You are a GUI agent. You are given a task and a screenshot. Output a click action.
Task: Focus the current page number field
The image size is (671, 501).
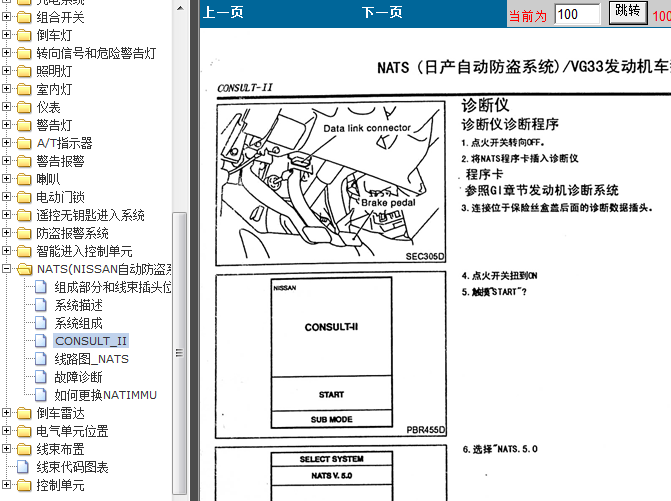[577, 14]
